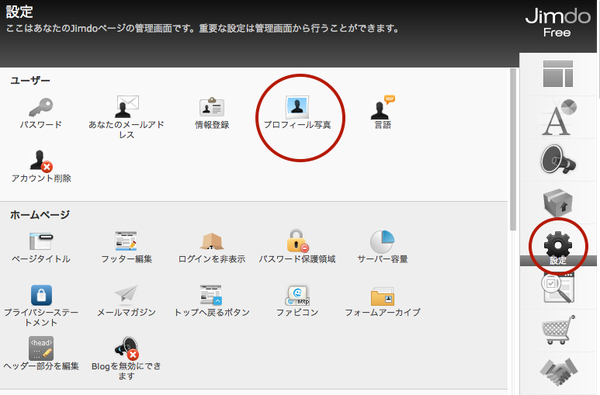
Task: Open the 言語 speech bubble icon
Action: (x=383, y=107)
